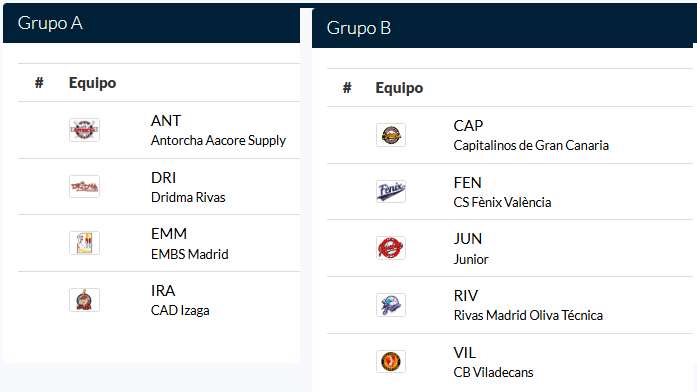The image size is (697, 392).
Task: Click the Antorcha Aacore Supply team logo
Action: click(84, 130)
